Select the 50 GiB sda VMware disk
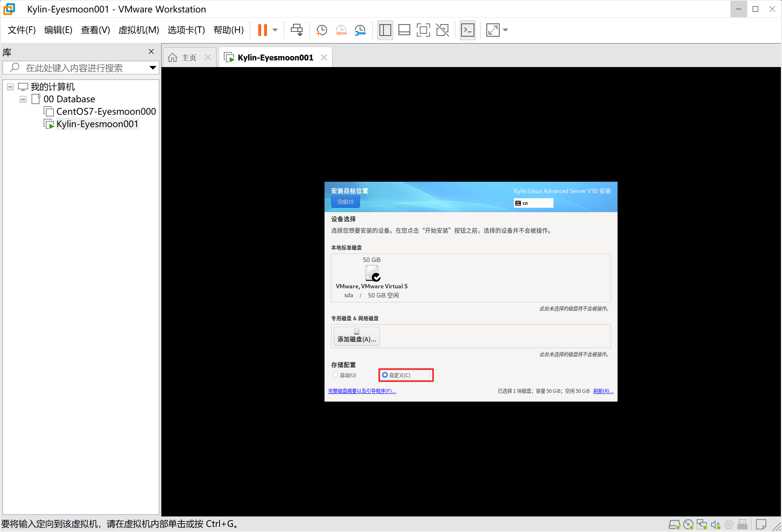 pos(372,277)
